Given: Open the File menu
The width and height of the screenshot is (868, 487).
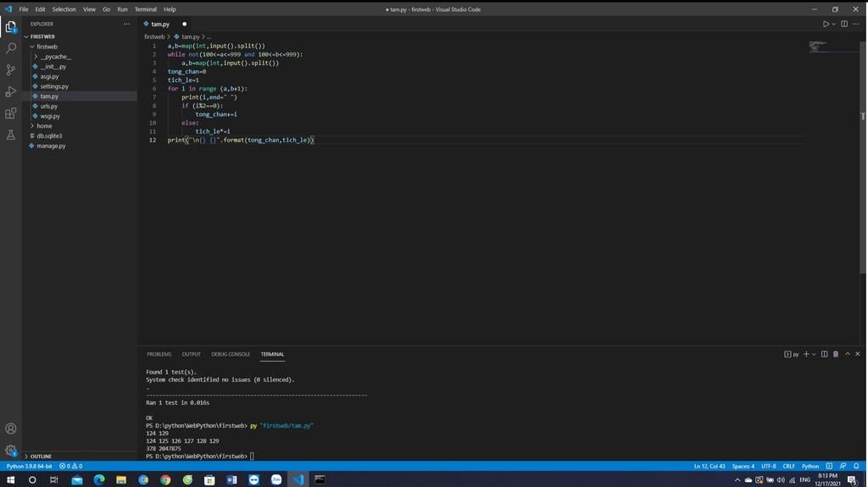Looking at the screenshot, I should tap(23, 9).
